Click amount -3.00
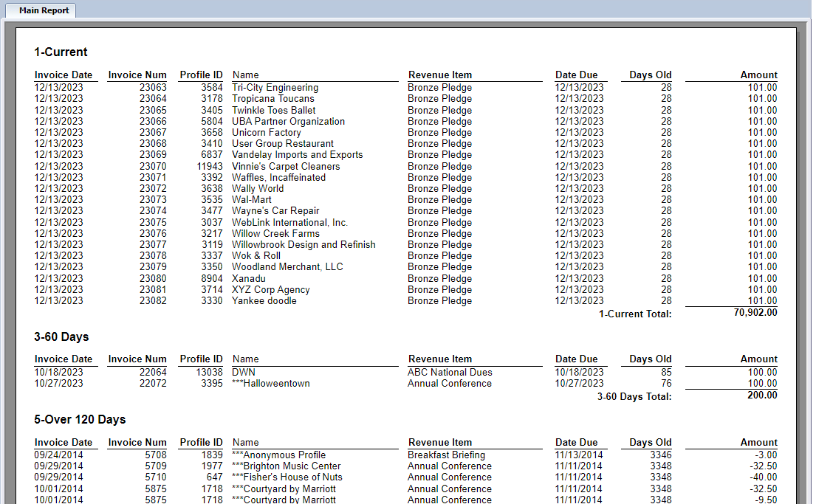Screen dimensions: 816x504 pos(766,455)
